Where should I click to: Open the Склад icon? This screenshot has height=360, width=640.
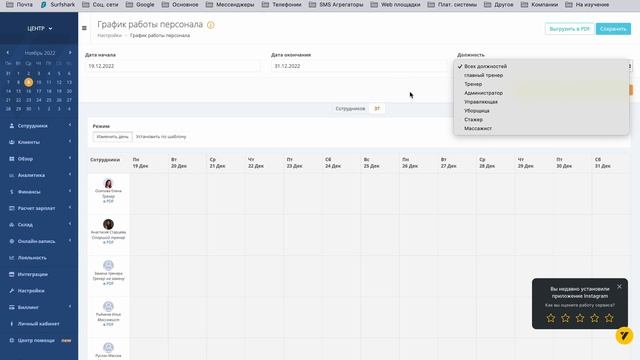point(11,224)
